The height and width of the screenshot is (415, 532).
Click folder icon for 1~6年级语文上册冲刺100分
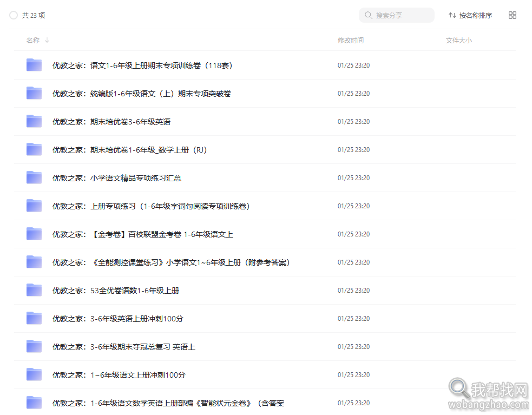coord(34,374)
